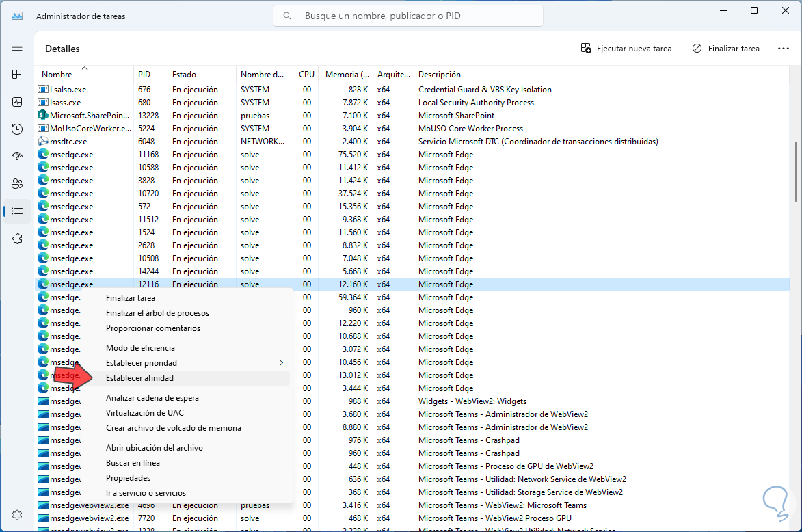Screen dimensions: 802x532
Task: Click Edge icon of PID 11168 row
Action: pos(43,154)
